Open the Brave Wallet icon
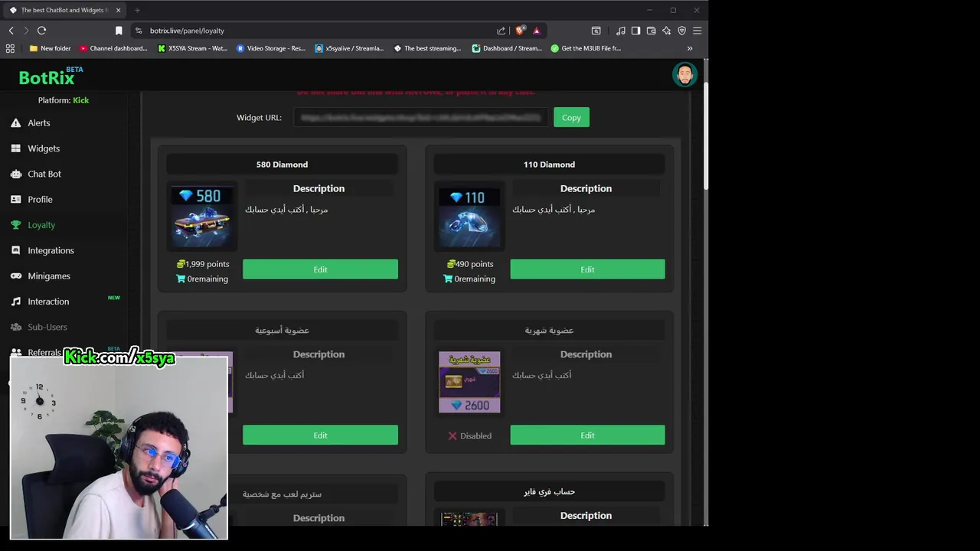 point(651,31)
